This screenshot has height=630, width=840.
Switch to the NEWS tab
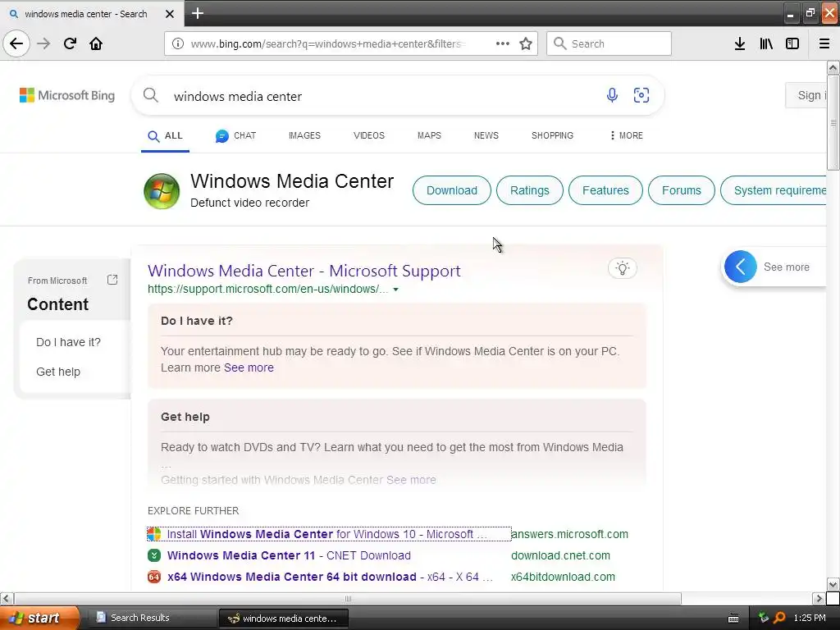[x=486, y=135]
